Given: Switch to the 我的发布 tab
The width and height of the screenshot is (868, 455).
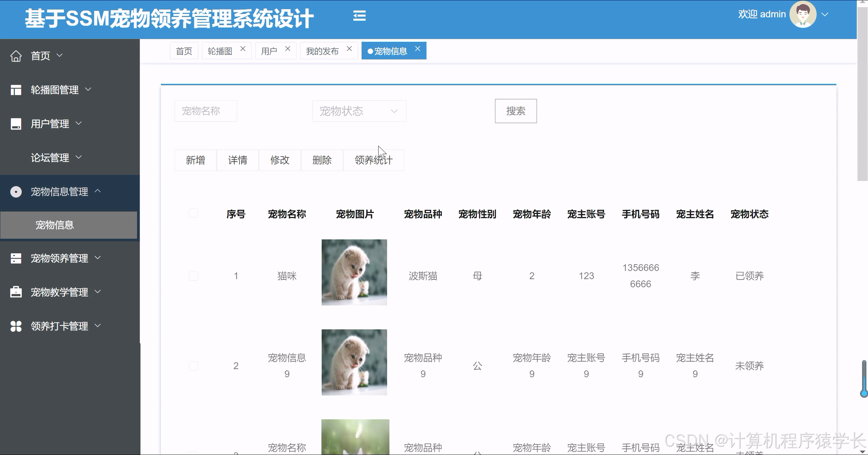Looking at the screenshot, I should [322, 50].
